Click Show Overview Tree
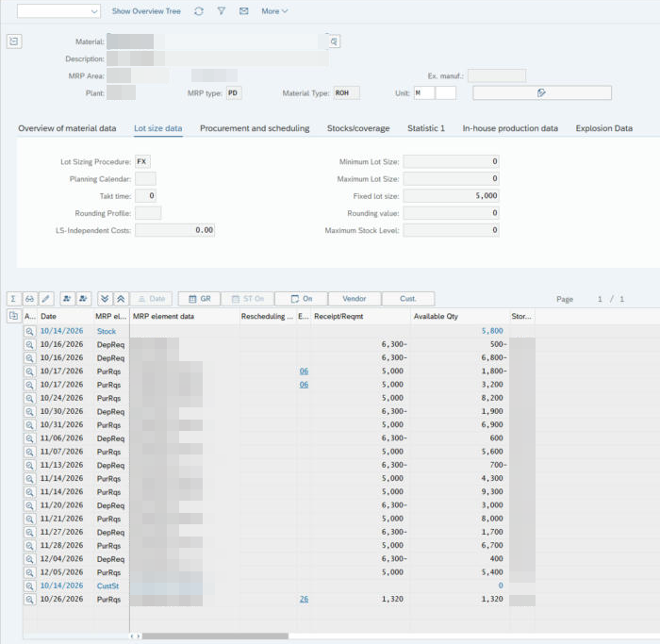The height and width of the screenshot is (644, 660). [x=146, y=11]
